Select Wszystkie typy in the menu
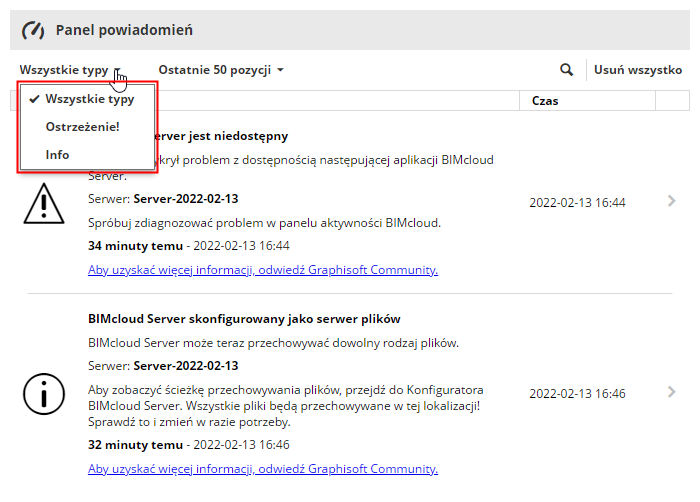The height and width of the screenshot is (502, 700). (x=88, y=99)
